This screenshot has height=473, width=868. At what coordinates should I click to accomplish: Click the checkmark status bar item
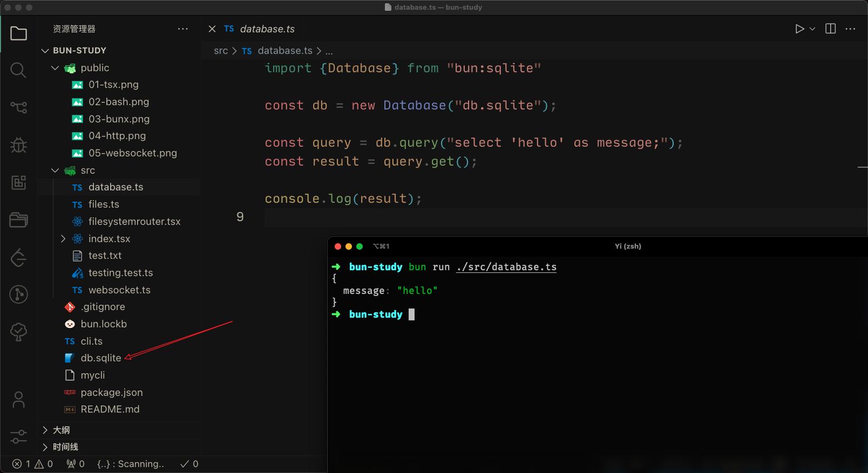pyautogui.click(x=189, y=464)
